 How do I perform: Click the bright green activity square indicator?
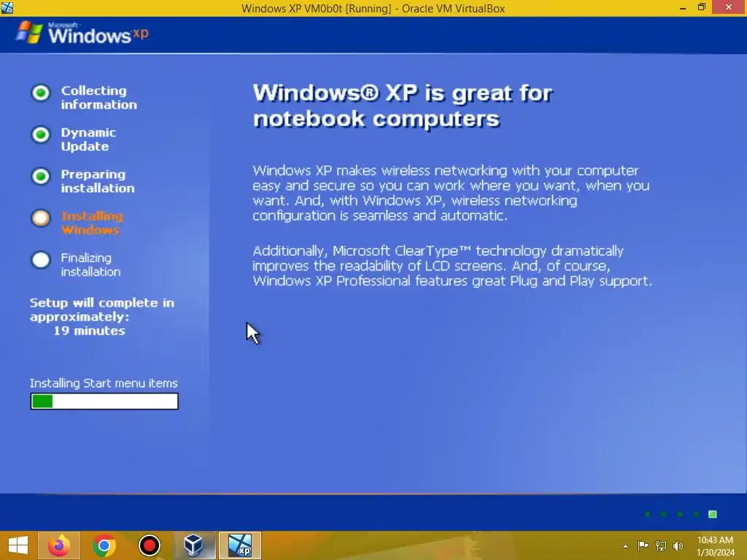pos(713,514)
